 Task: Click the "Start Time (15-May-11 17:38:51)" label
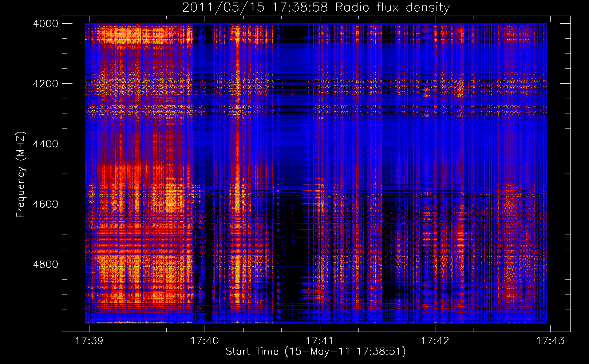316,352
